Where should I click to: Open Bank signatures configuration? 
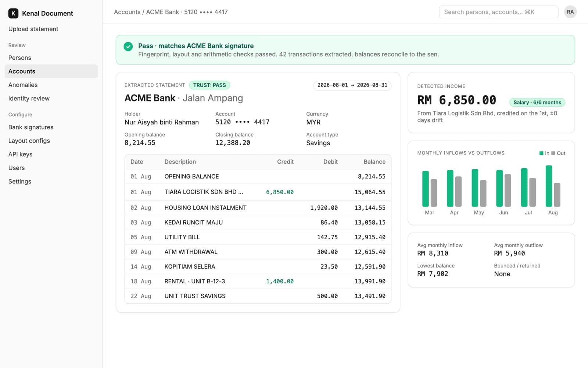pos(31,127)
